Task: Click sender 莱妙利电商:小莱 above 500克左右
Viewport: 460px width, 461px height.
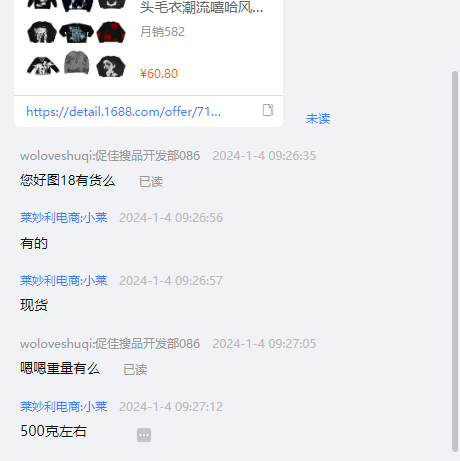Action: click(x=64, y=407)
